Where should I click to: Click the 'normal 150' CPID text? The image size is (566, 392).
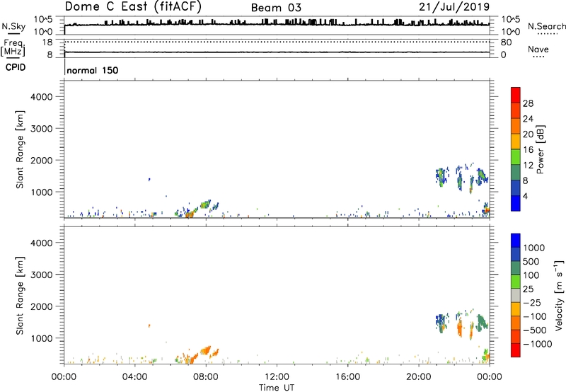coord(93,70)
